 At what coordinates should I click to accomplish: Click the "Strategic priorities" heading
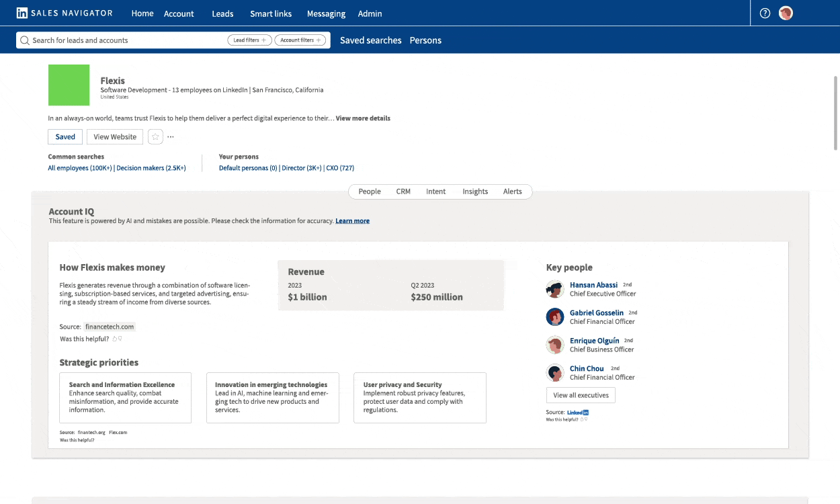coord(99,363)
